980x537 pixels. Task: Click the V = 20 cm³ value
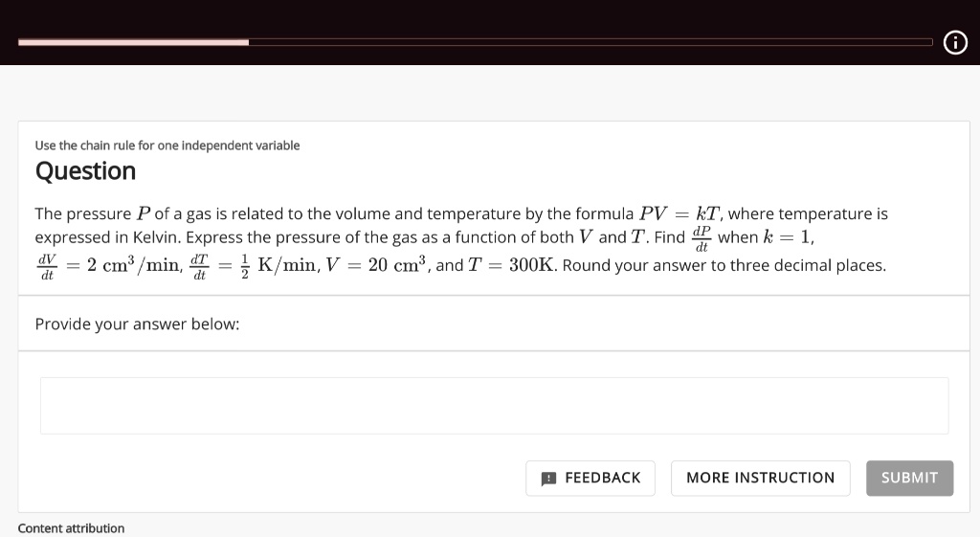(376, 264)
